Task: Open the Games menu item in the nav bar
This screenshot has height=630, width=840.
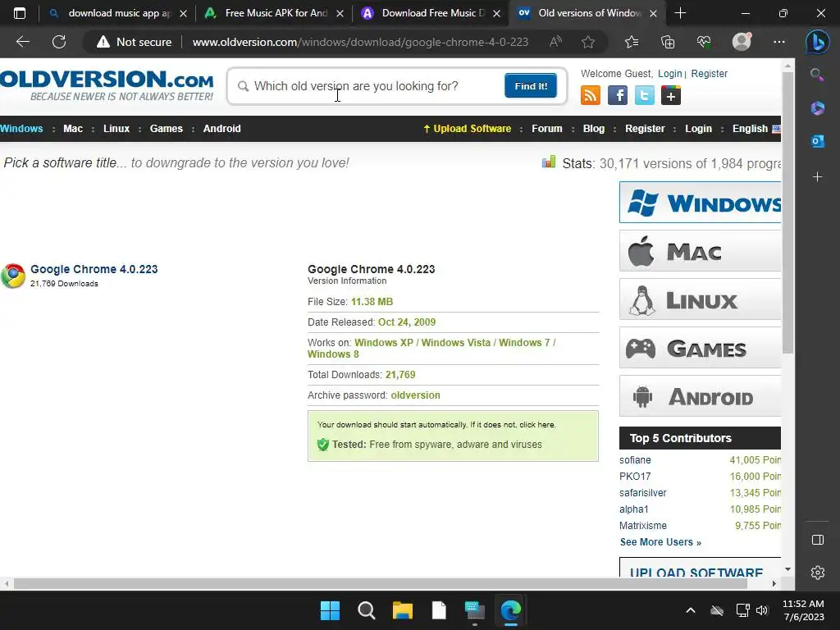Action: click(x=166, y=129)
